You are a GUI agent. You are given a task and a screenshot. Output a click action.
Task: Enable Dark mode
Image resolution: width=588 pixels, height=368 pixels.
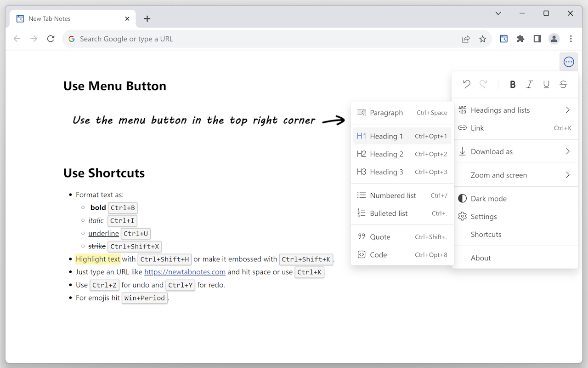[488, 198]
